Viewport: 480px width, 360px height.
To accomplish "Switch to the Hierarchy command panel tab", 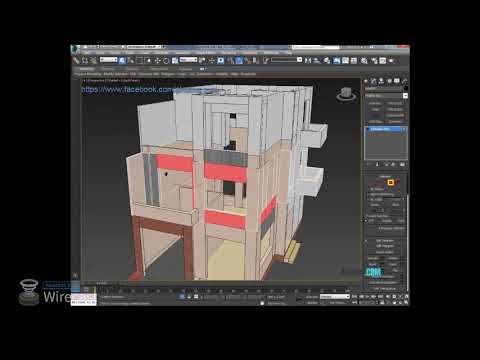I will tap(381, 81).
